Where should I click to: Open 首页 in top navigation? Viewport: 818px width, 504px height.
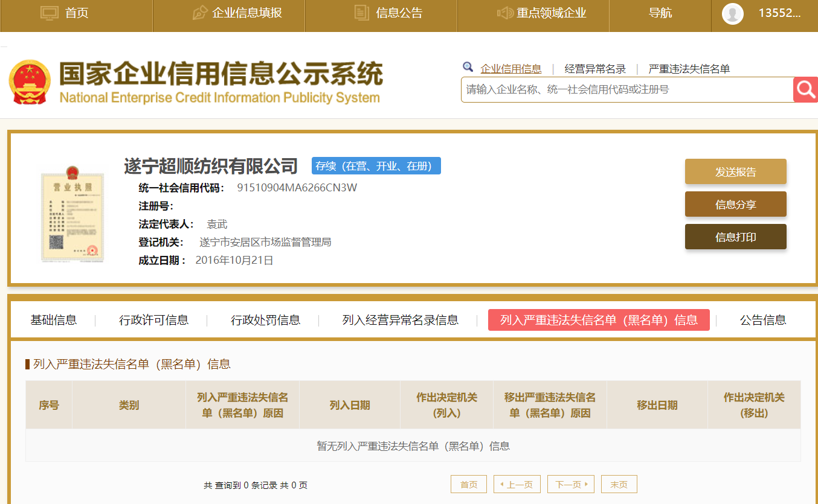[77, 13]
